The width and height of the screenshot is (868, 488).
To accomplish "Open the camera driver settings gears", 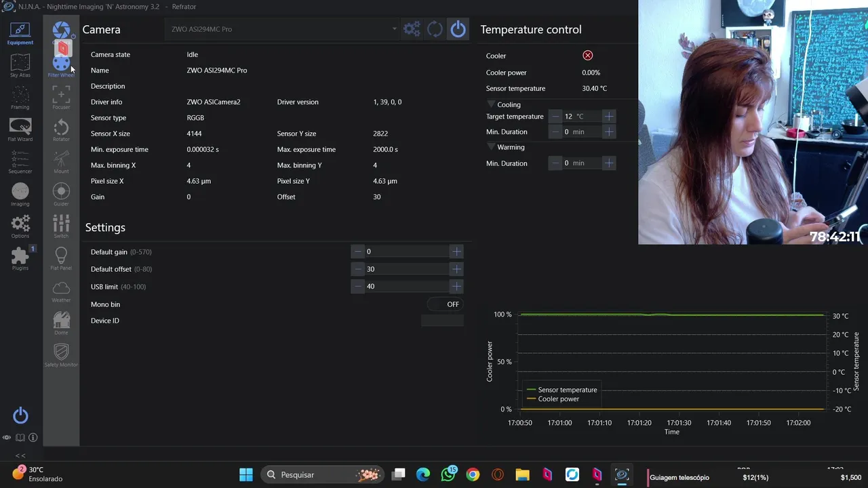I will coord(412,29).
